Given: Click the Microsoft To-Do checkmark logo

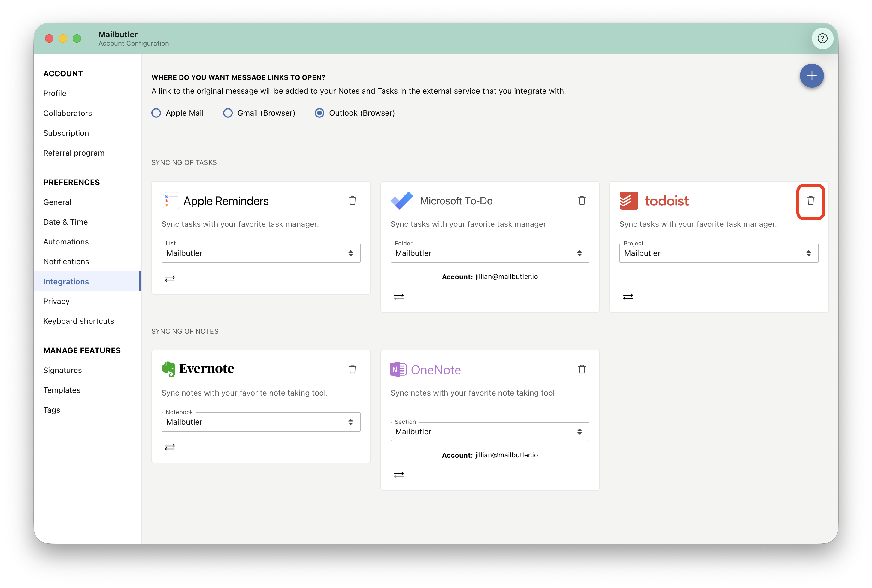Looking at the screenshot, I should [x=401, y=201].
